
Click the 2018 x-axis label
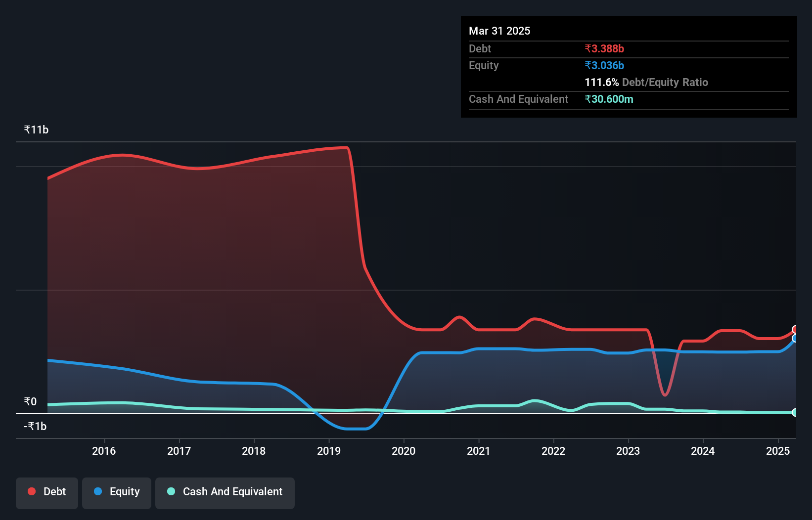pyautogui.click(x=254, y=451)
